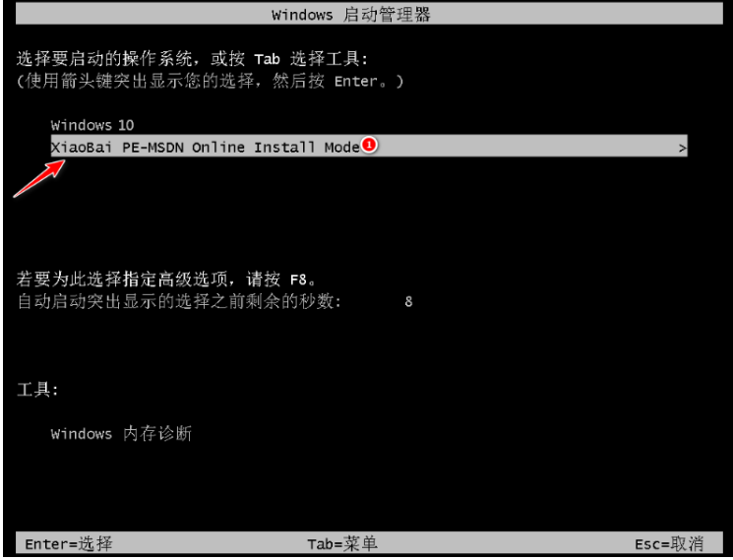Click empty area of highlighted selection bar

click(x=523, y=146)
